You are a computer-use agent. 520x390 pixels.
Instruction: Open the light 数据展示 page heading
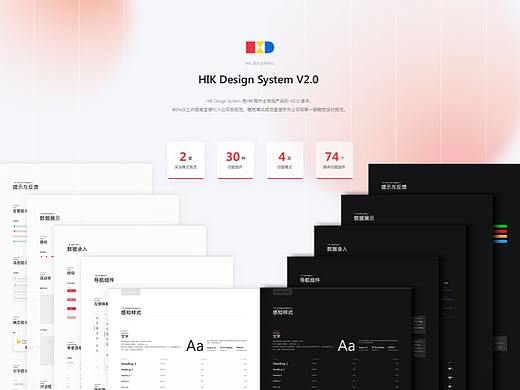coord(50,218)
